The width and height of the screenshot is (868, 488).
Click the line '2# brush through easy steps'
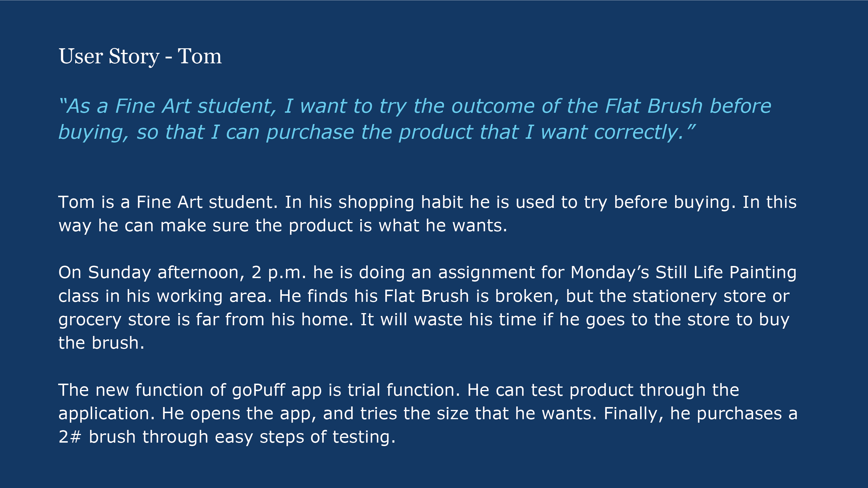[x=227, y=437]
